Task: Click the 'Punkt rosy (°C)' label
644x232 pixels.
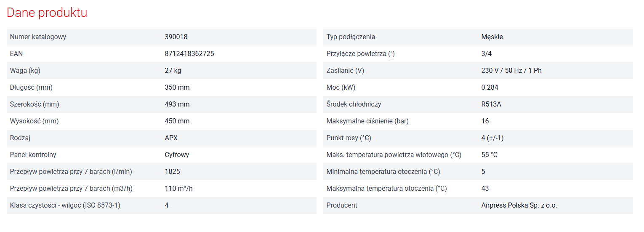Action: coord(349,138)
